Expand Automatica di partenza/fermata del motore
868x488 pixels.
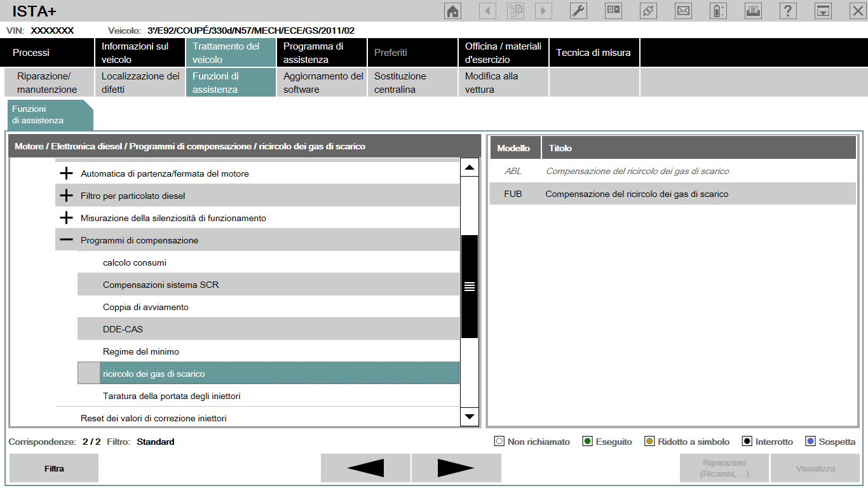pos(66,173)
